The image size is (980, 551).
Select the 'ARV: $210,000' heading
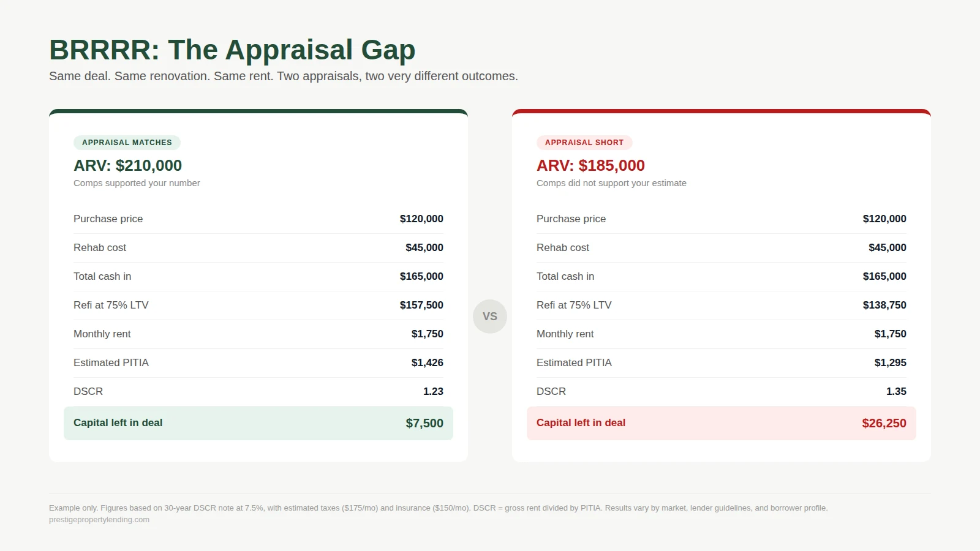[127, 165]
